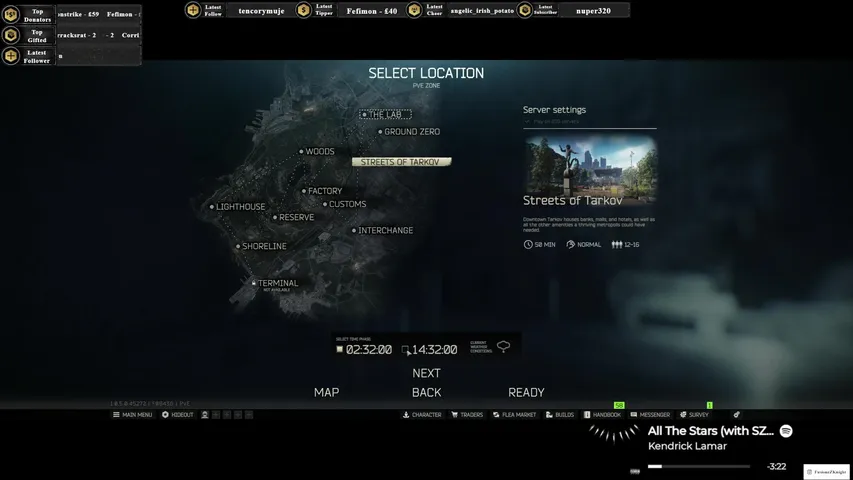Open the Hideout tab
853x480 pixels.
(177, 415)
